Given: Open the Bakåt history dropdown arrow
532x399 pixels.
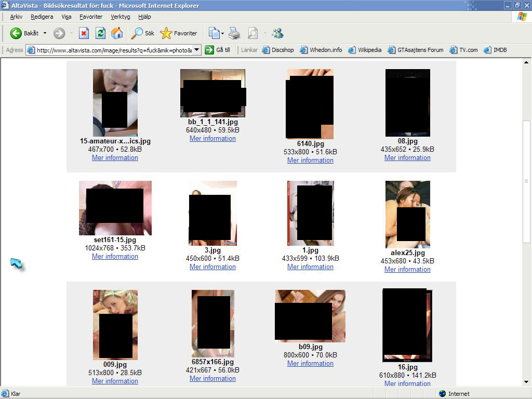Looking at the screenshot, I should tap(45, 33).
